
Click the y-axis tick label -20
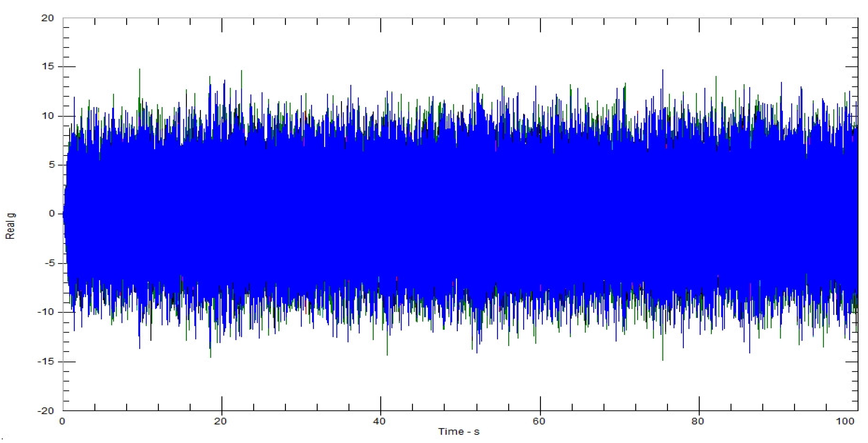pos(46,411)
